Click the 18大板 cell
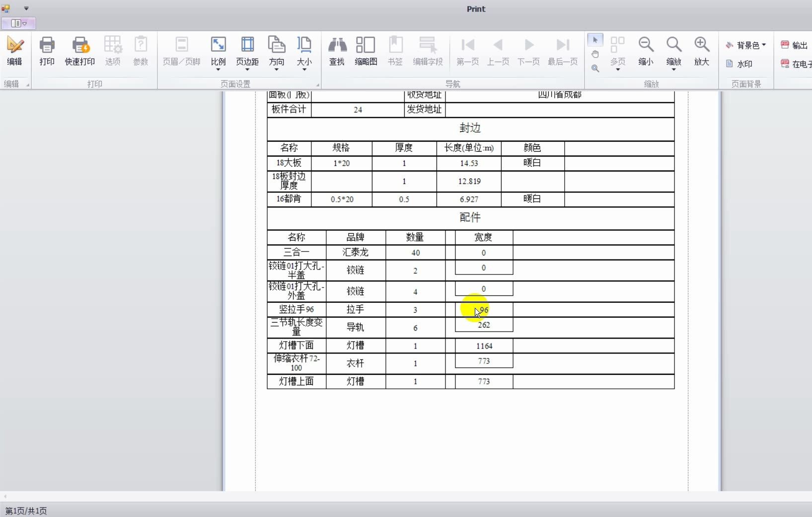Image resolution: width=812 pixels, height=517 pixels. pos(289,163)
